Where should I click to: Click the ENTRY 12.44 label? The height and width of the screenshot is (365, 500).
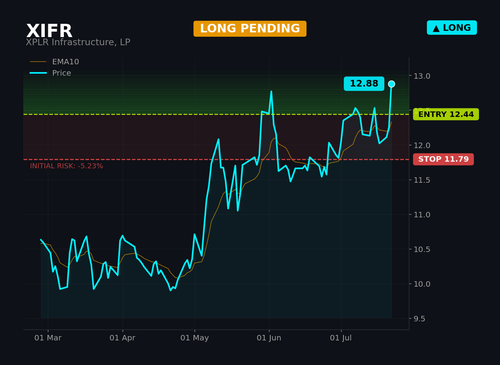pyautogui.click(x=446, y=114)
